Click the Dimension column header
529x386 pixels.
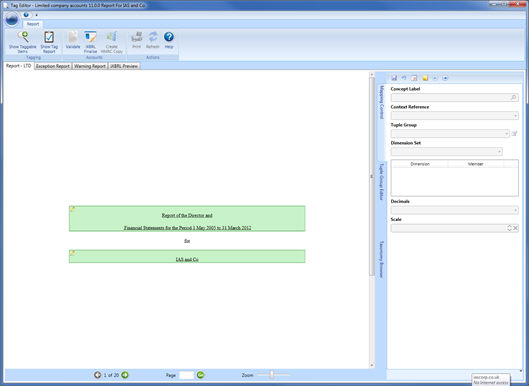[x=420, y=164]
